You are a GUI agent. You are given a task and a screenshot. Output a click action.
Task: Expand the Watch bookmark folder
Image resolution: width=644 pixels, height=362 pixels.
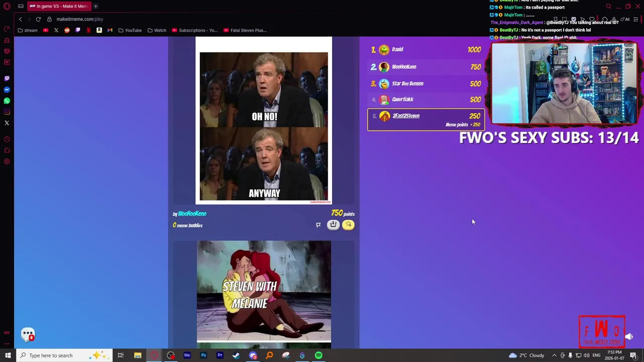click(x=156, y=30)
